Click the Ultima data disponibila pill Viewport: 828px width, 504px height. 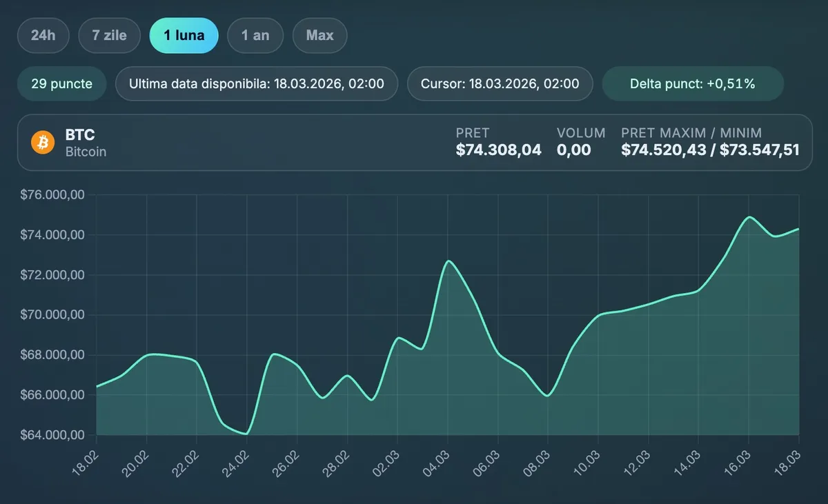257,84
